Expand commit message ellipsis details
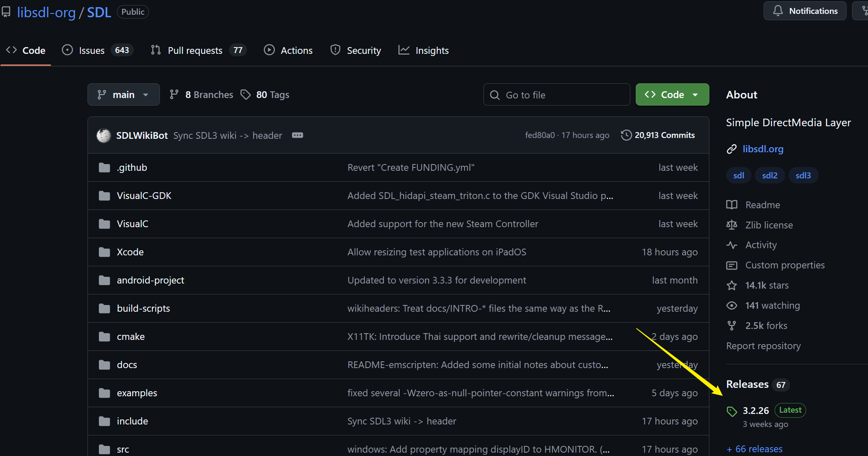 (297, 135)
